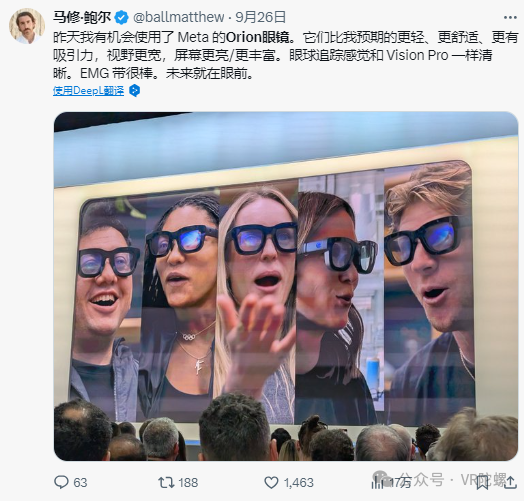Click the 63 replies count
The image size is (524, 501).
80,483
